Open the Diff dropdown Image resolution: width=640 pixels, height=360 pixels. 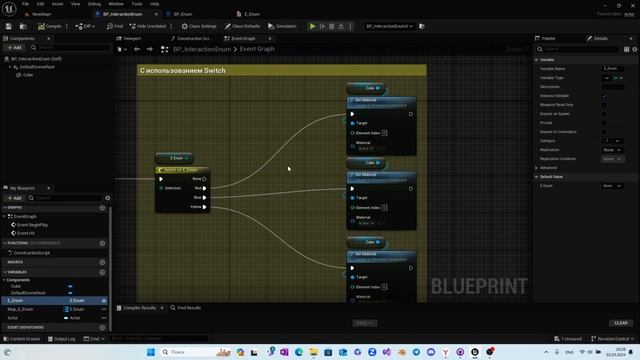coord(85,26)
